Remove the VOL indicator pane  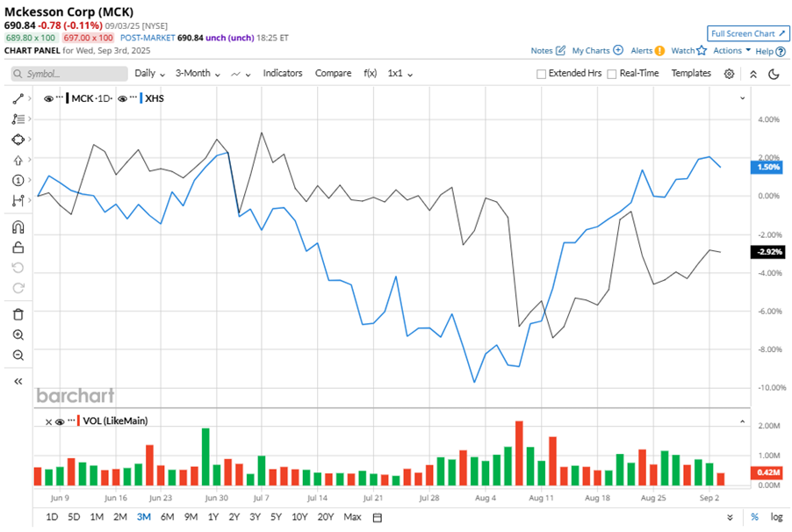click(x=48, y=422)
